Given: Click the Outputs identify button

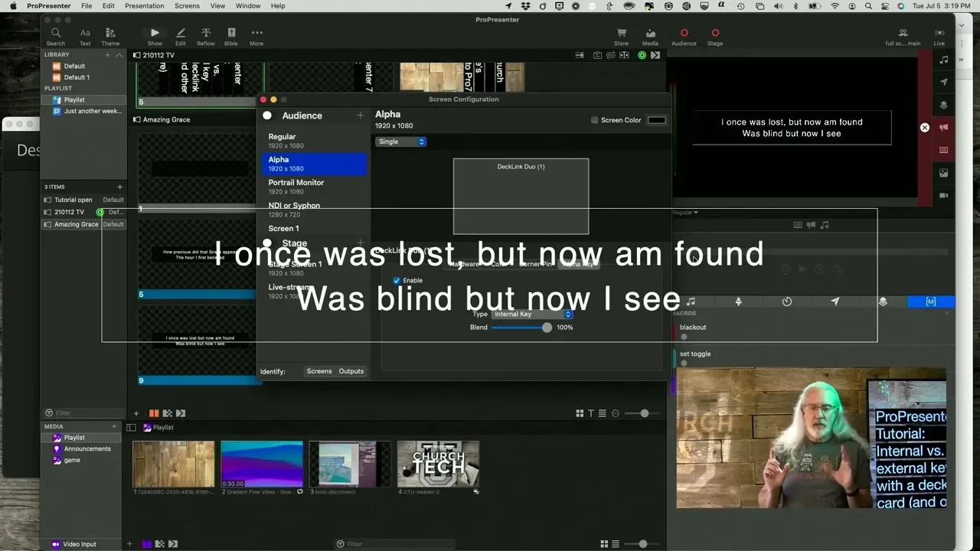Looking at the screenshot, I should pos(351,371).
